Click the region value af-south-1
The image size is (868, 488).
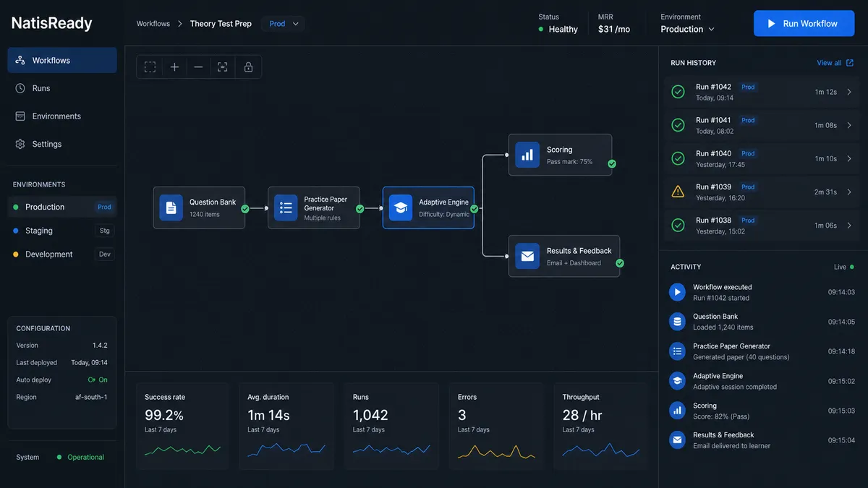coord(91,397)
